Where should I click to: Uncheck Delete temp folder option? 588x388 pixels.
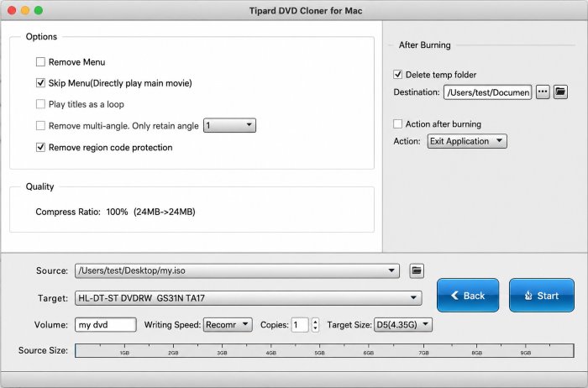(x=397, y=75)
